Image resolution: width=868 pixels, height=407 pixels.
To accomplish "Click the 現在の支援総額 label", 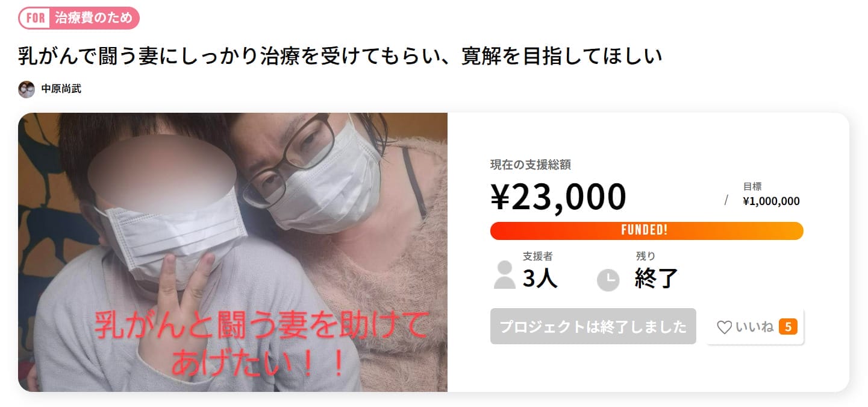I will tap(530, 165).
